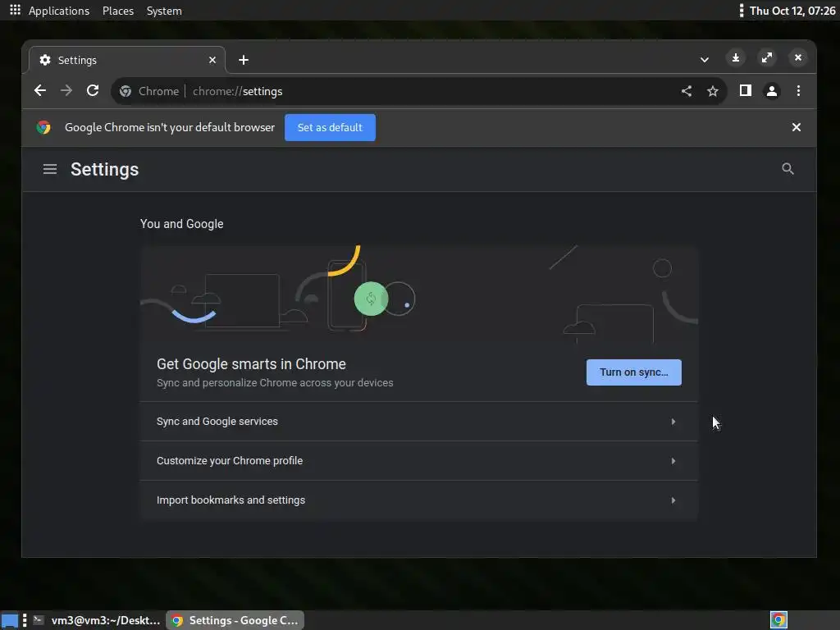Bookmark this tab with the star icon

coord(713,91)
